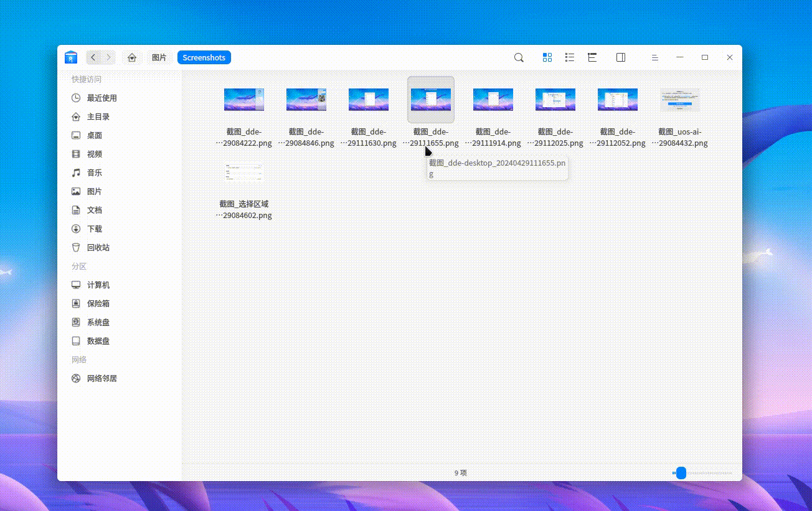Click file name ending 29112025.png

pos(555,137)
